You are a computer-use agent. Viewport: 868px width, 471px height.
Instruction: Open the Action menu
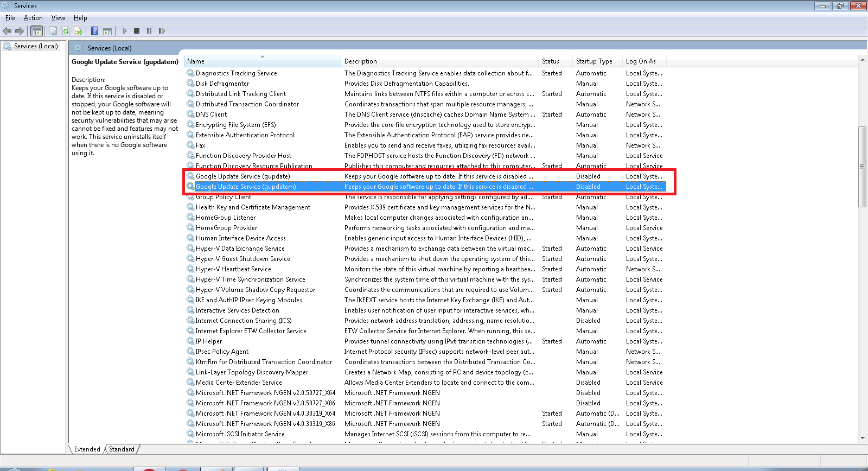pos(33,18)
